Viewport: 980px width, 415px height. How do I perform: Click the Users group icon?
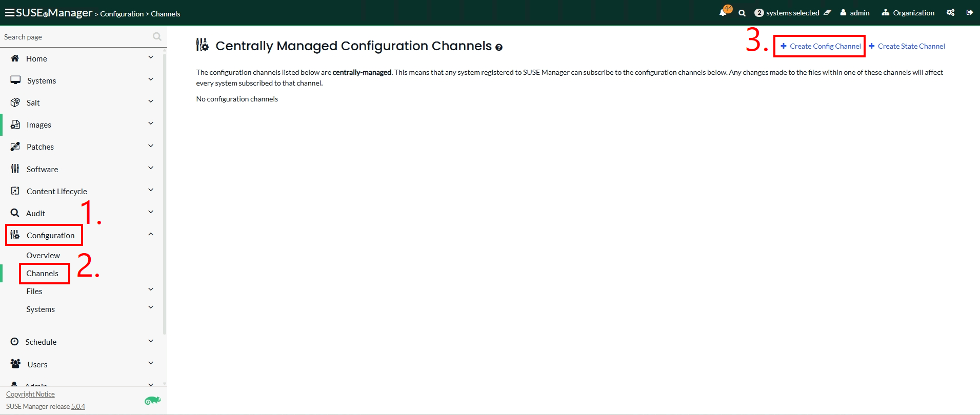16,364
